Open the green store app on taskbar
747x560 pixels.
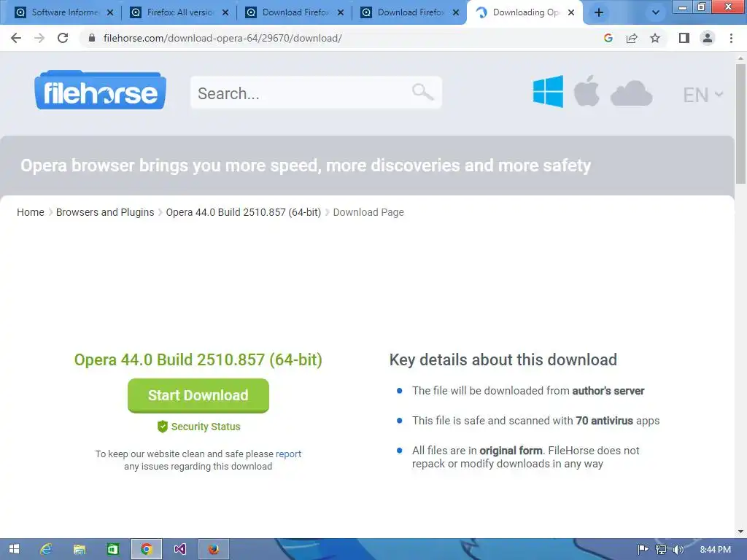coord(113,549)
